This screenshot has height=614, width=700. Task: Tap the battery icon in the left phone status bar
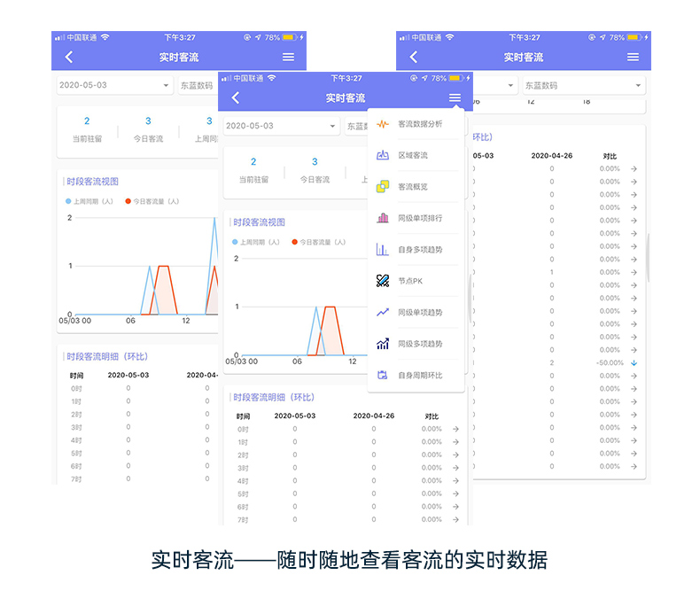290,37
